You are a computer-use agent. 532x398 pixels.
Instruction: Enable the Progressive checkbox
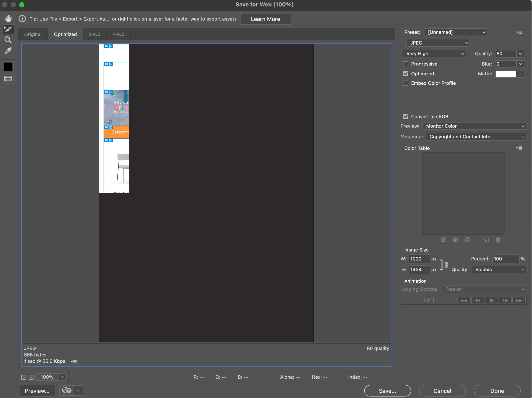click(x=405, y=64)
